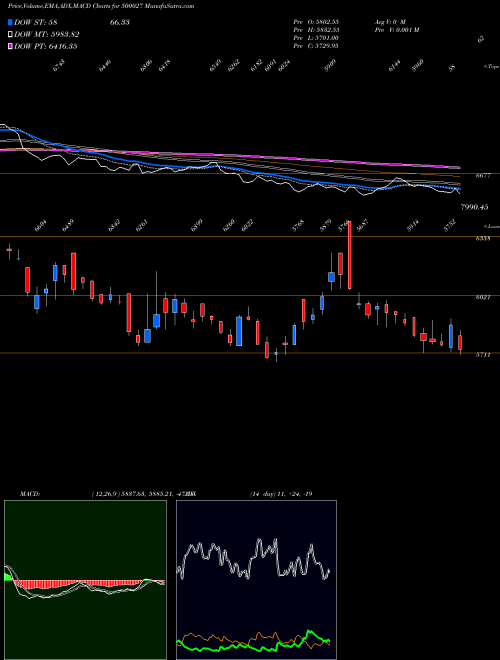Click the 6748 top value label
Image resolution: width=500 pixels, height=660 pixels.
point(59,66)
